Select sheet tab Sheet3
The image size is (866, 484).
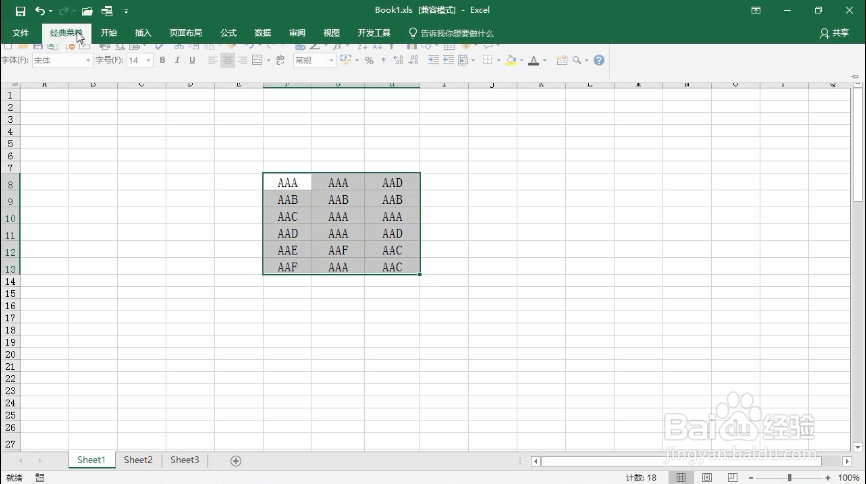(184, 460)
